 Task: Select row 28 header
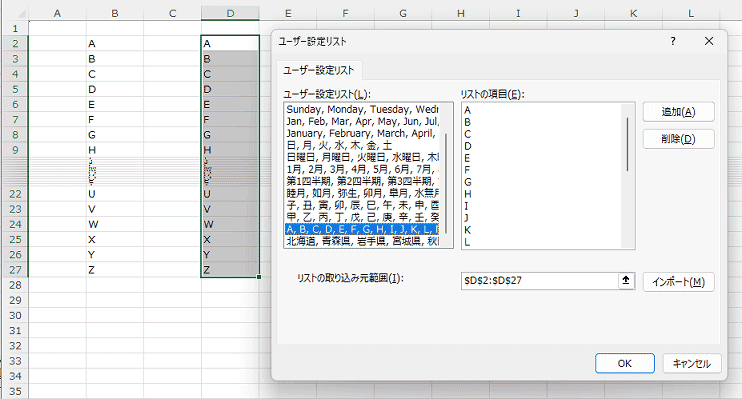click(x=15, y=285)
